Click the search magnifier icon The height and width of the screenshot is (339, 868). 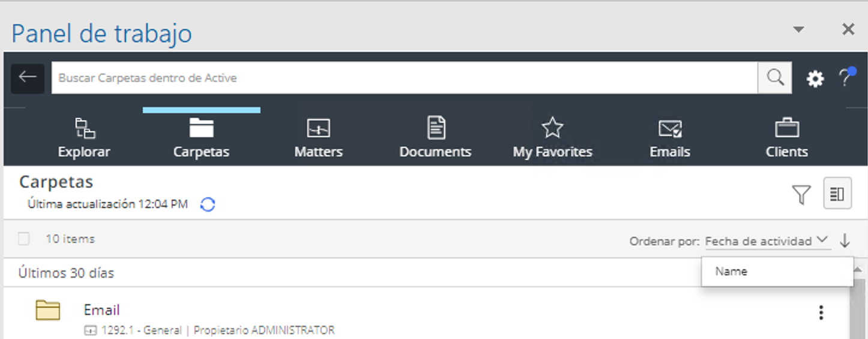[774, 78]
